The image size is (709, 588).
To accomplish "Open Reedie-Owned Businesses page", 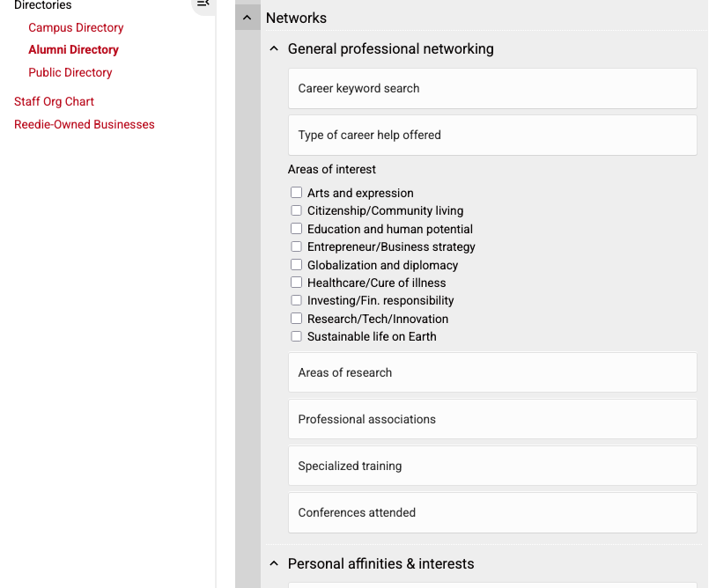I will (84, 124).
